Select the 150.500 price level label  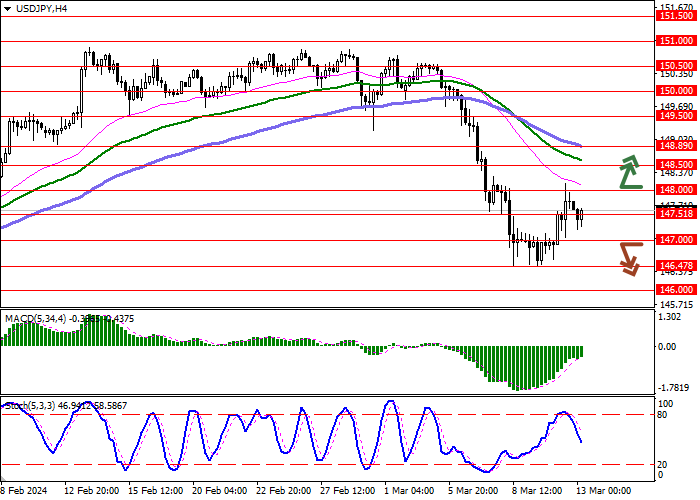tap(676, 66)
